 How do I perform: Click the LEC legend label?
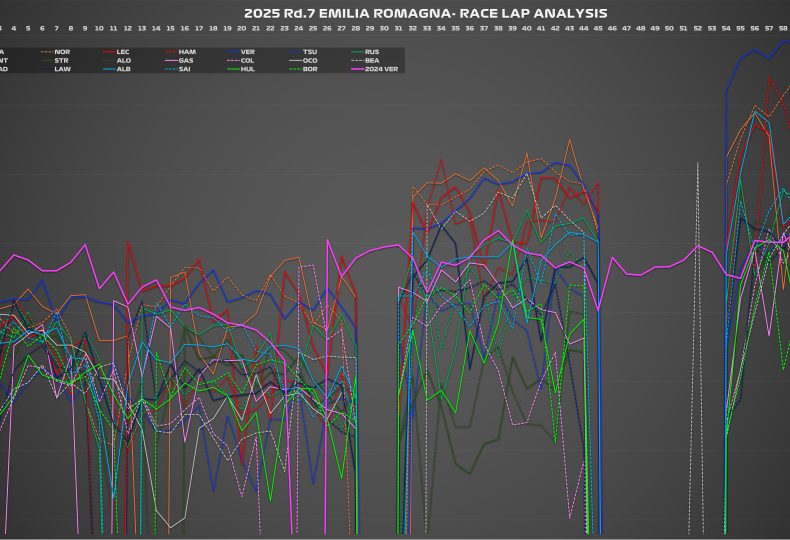pyautogui.click(x=123, y=51)
